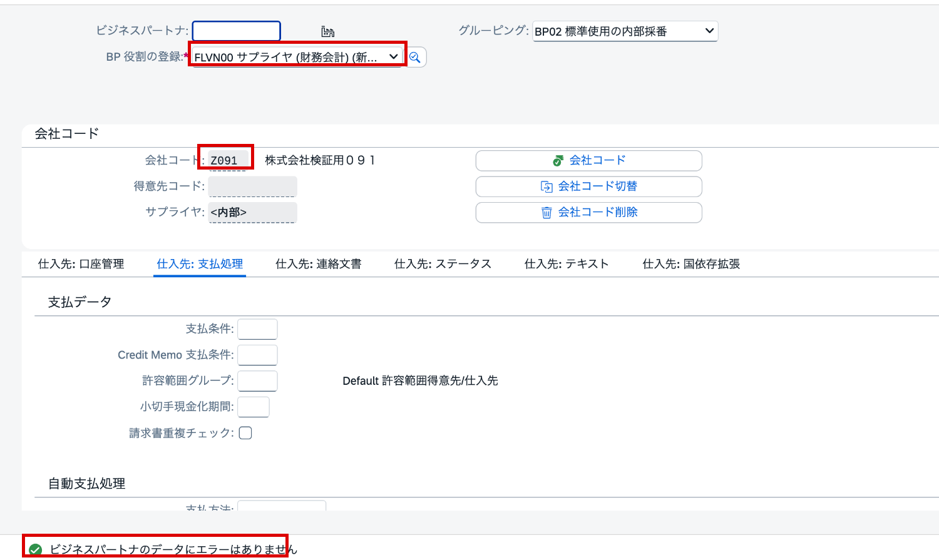
Task: Switch to 仕入先: 国依存拡張 tab
Action: tap(691, 264)
